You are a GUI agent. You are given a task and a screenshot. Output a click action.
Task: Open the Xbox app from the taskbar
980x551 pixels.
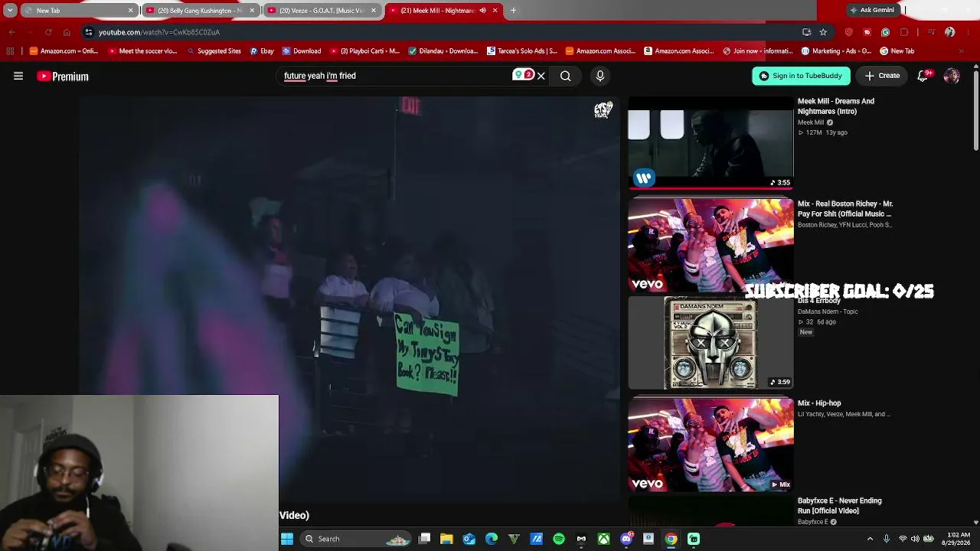(604, 539)
